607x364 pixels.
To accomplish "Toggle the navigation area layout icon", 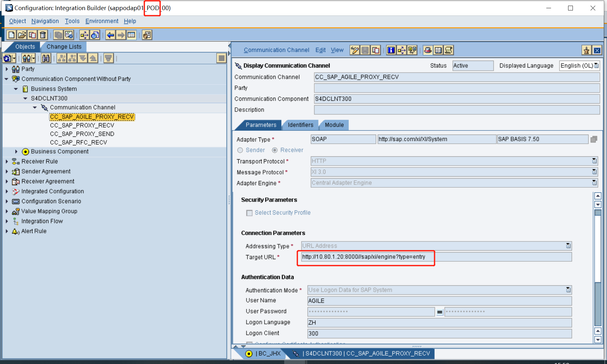I will [x=132, y=35].
